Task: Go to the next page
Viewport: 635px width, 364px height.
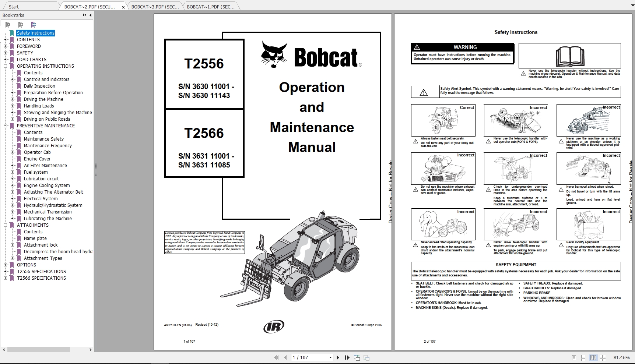Action: point(338,357)
